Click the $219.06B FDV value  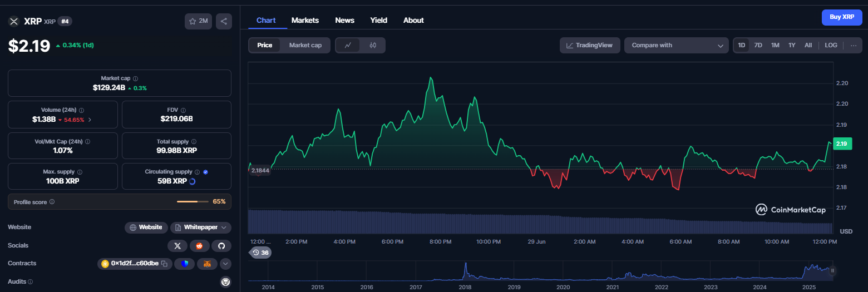(x=176, y=119)
